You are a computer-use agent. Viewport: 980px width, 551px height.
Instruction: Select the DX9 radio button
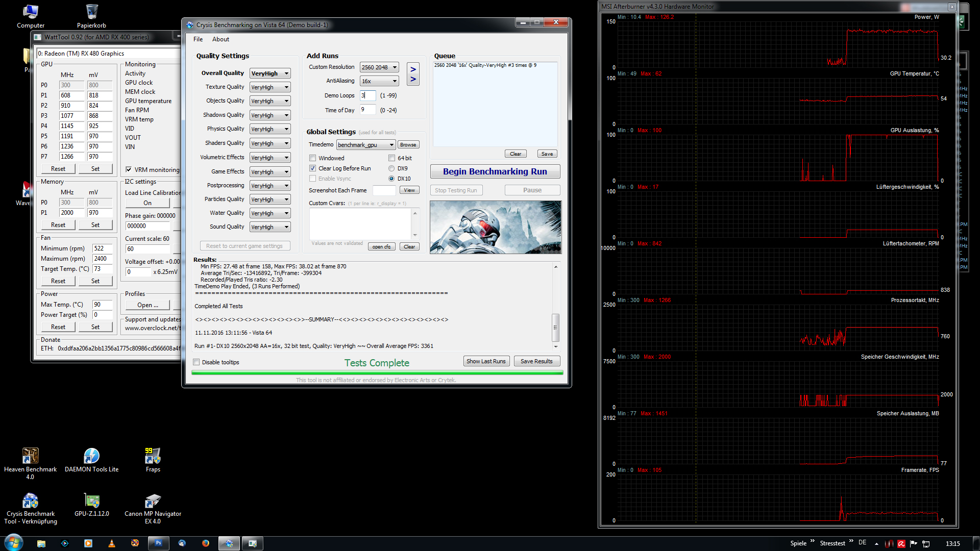tap(391, 168)
